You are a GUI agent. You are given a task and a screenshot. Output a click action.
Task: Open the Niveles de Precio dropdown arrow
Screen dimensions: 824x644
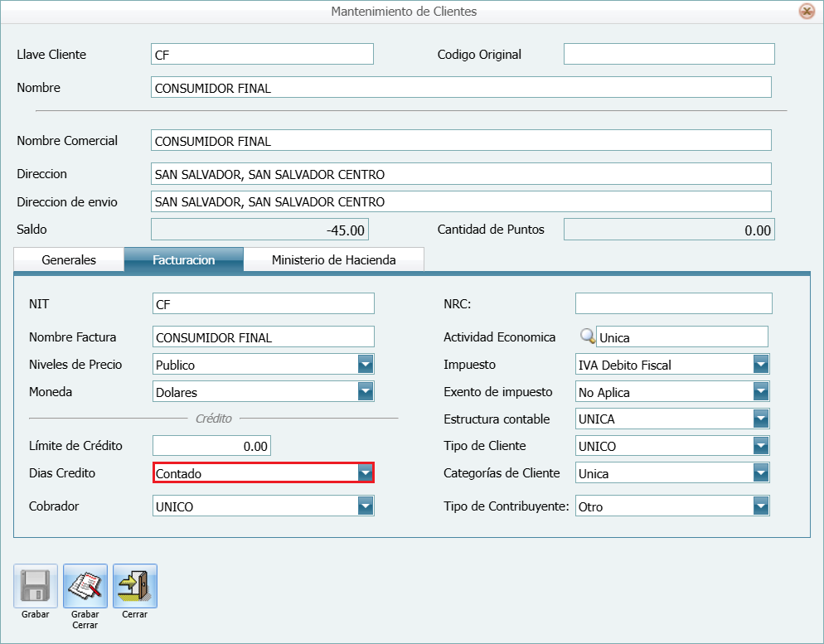tap(365, 364)
